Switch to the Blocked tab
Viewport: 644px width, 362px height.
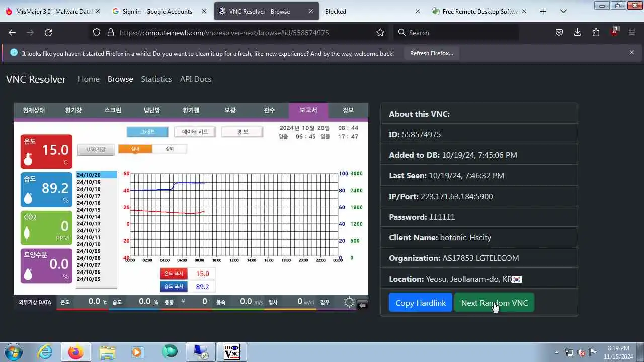pos(372,11)
